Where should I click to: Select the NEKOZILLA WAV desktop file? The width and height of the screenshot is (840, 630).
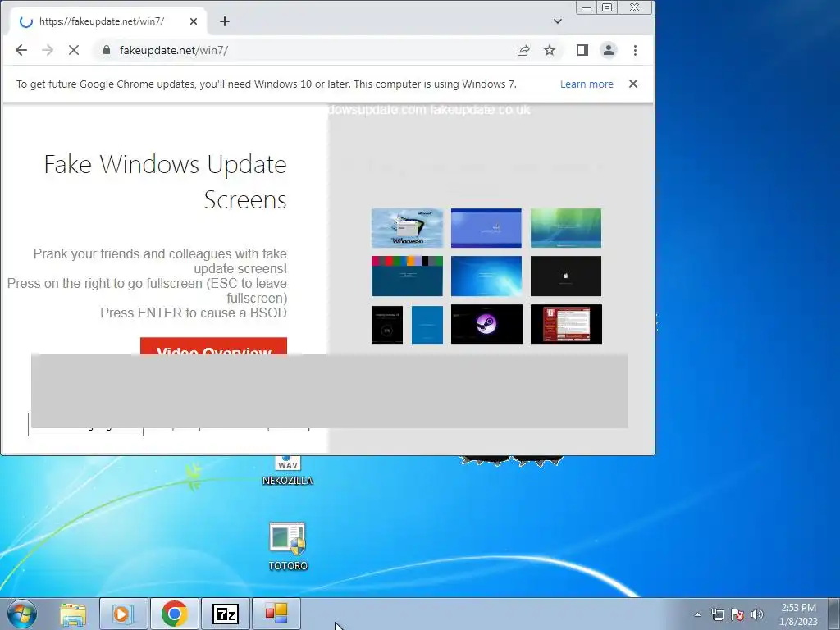(x=288, y=471)
